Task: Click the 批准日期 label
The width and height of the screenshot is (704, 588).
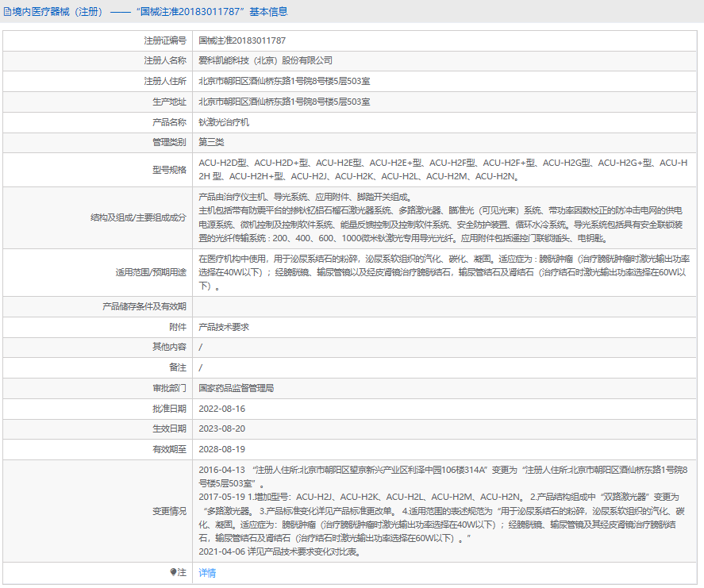Action: (x=169, y=409)
